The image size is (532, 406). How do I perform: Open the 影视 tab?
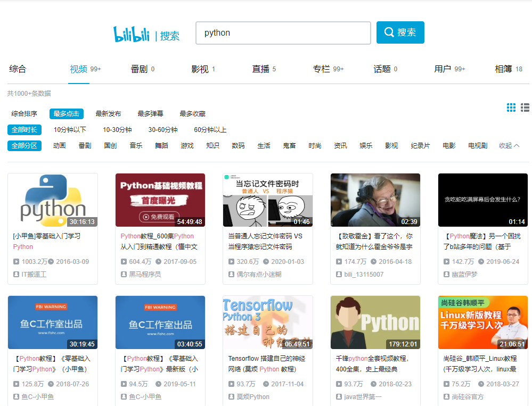203,69
